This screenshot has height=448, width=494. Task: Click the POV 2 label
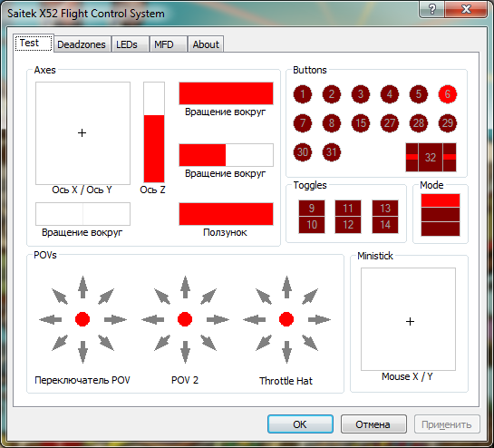pyautogui.click(x=185, y=380)
